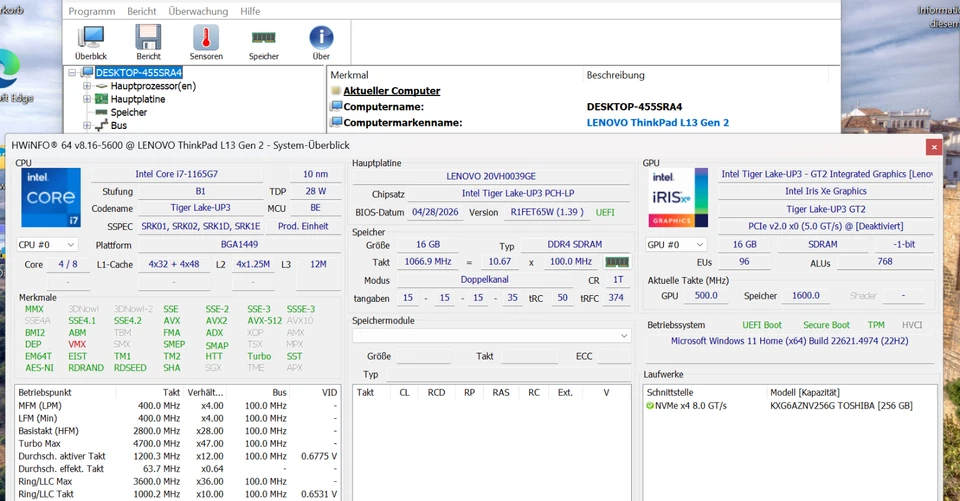Select DESKTOP-455SRA4 in the tree
This screenshot has height=501, width=960.
coord(139,72)
